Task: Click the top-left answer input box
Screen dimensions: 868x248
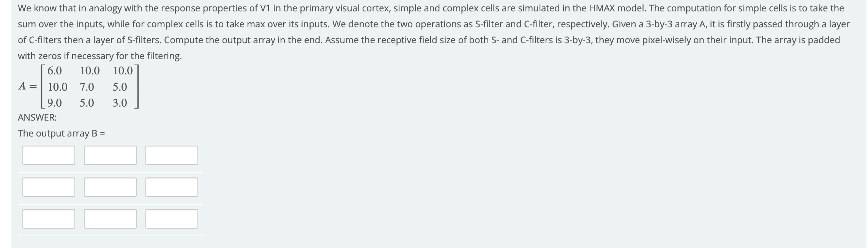Action: click(x=49, y=155)
